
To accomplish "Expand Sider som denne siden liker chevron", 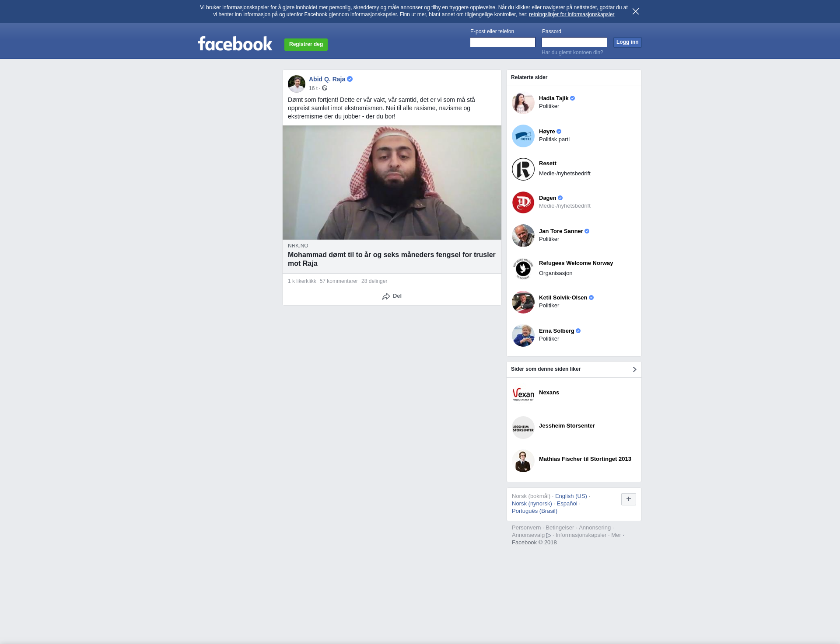I will [x=634, y=369].
